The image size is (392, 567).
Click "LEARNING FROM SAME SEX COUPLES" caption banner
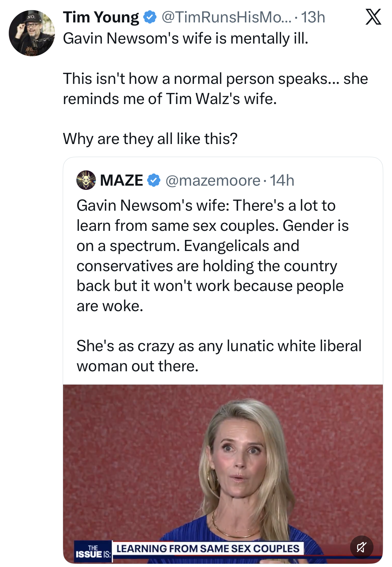pos(208,549)
